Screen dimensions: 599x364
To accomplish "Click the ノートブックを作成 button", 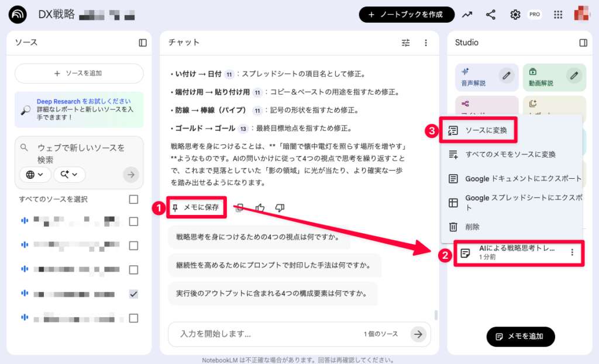I will tap(407, 14).
